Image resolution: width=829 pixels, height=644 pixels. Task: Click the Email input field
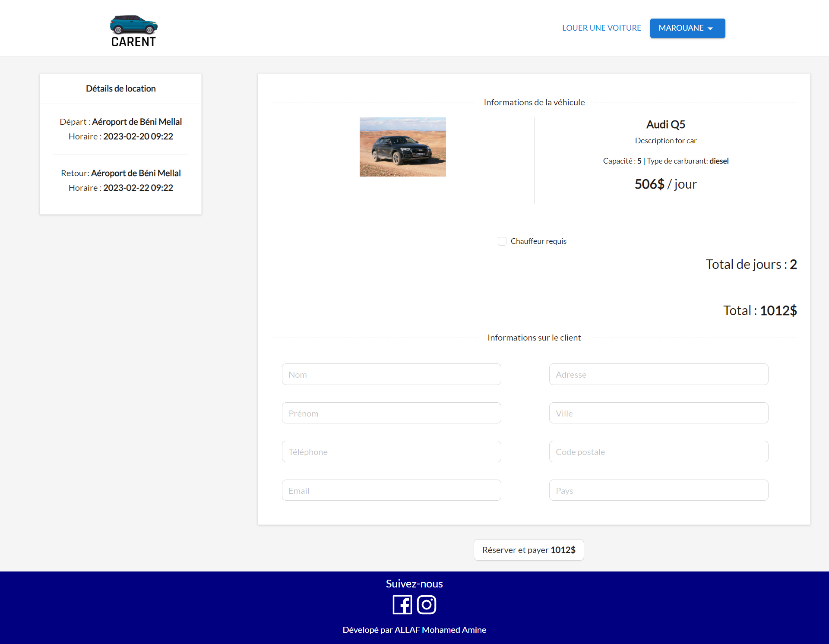coord(391,490)
